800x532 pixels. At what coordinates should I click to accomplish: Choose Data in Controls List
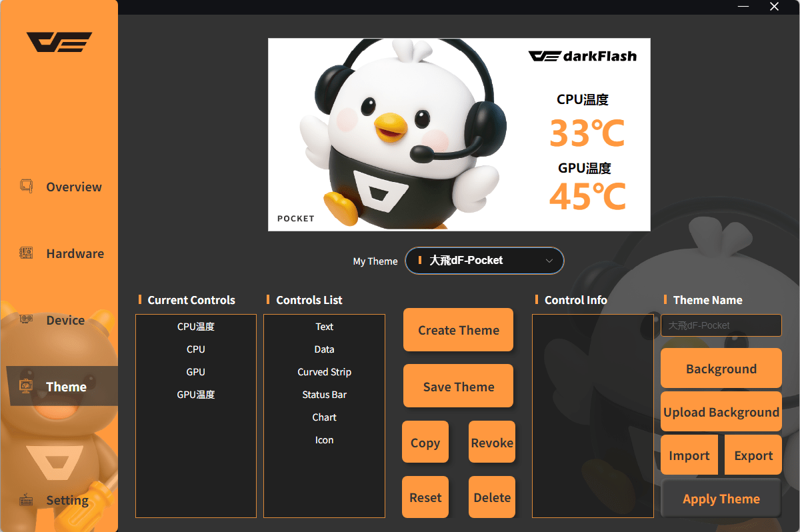pos(325,349)
